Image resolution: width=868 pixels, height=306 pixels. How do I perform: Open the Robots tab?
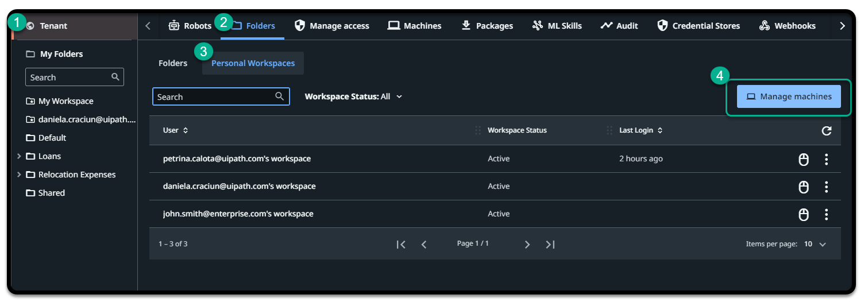pos(190,25)
